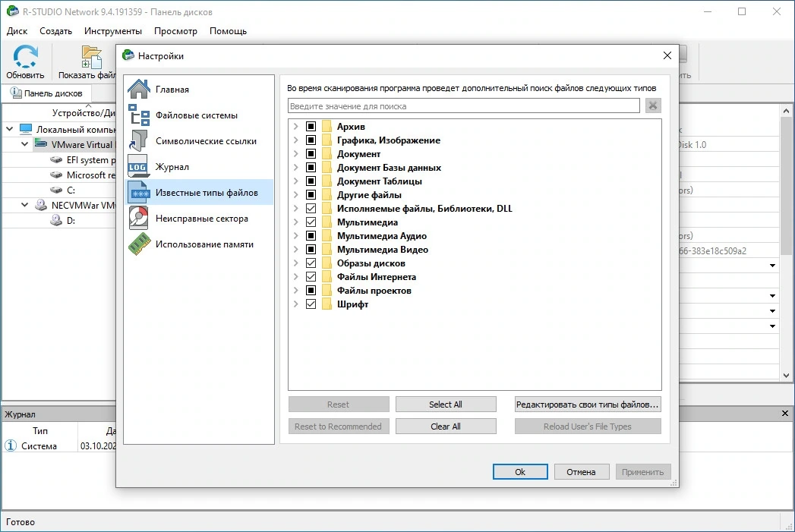Screen dimensions: 795x532
Task: Open the Диск menu
Action: coord(17,31)
